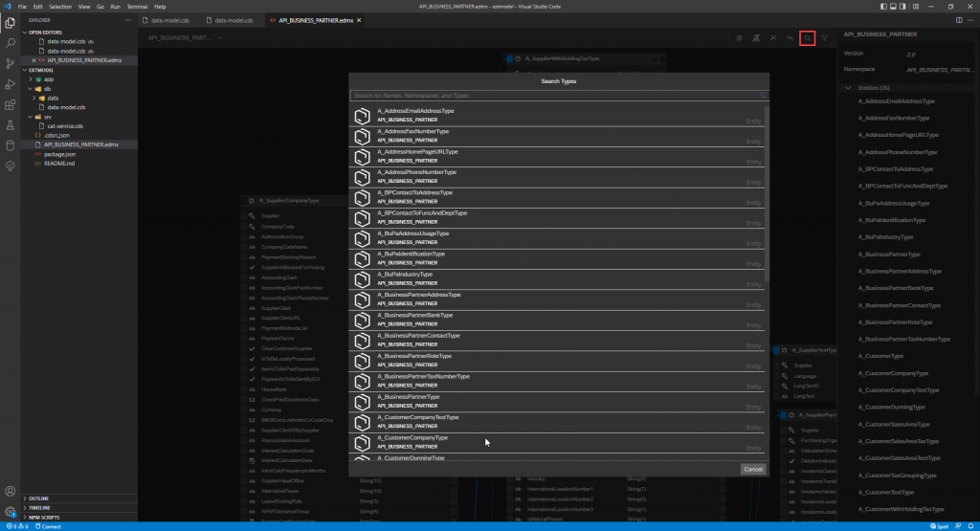Click the crossed-arrows icon in diagram toolbar
This screenshot has width=980, height=531.
tap(773, 38)
